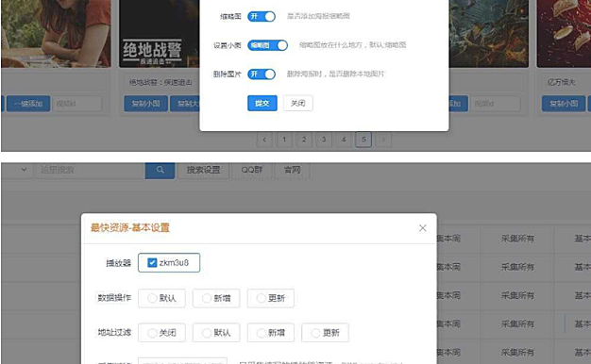The width and height of the screenshot is (591, 364).
Task: Go to the next page arrow in pagination
Action: point(383,140)
